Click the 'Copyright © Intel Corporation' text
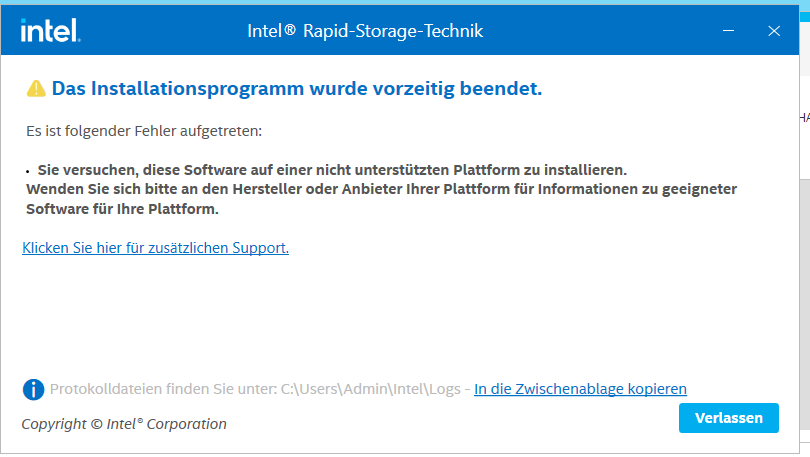 click(x=124, y=424)
